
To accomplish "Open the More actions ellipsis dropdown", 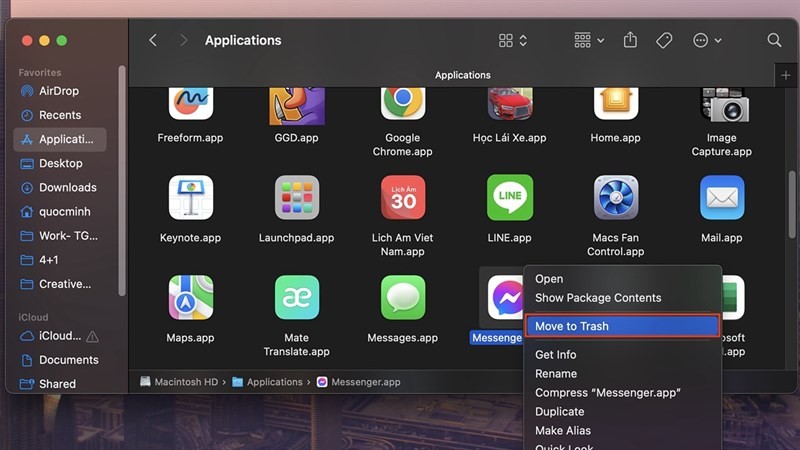I will point(706,40).
